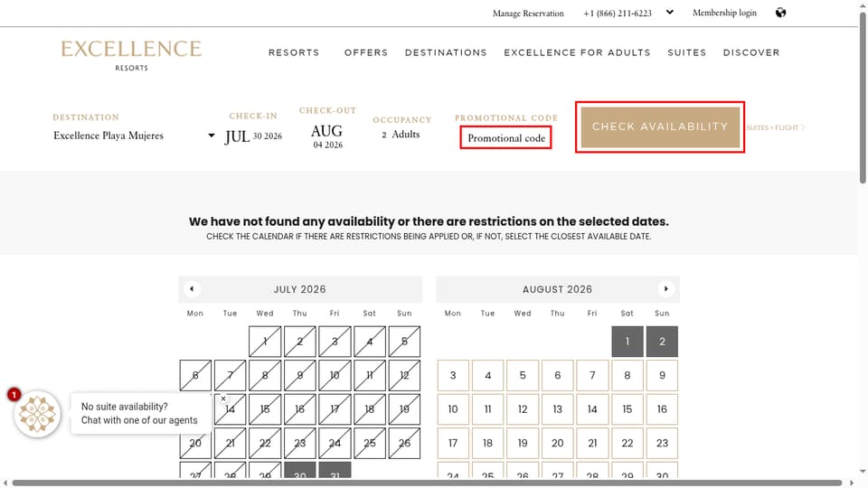Open Excellence for Adults menu
The image size is (868, 488).
coord(577,52)
